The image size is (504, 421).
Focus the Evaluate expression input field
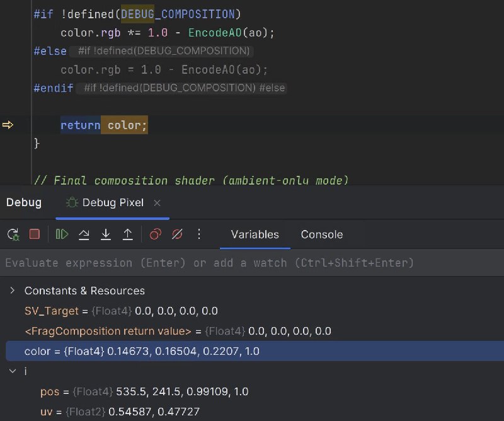tap(252, 263)
